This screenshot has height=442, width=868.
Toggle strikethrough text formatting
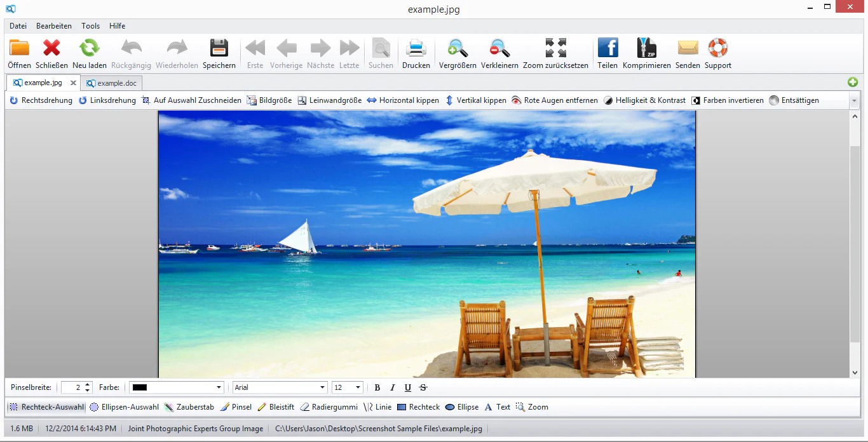tap(423, 388)
